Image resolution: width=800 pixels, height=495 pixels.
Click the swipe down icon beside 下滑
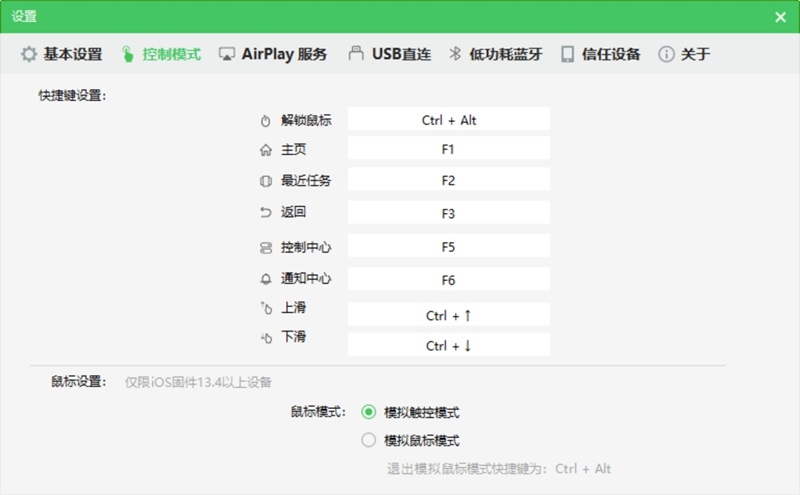pos(265,338)
